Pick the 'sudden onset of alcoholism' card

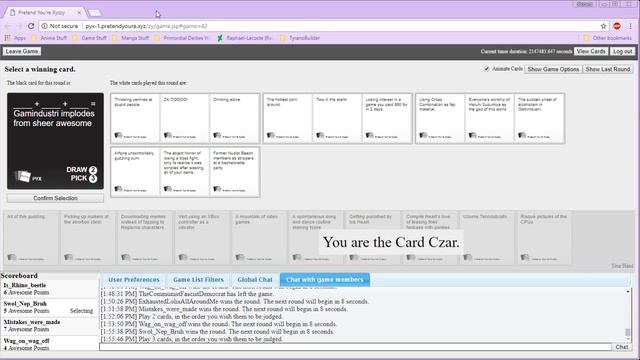click(x=539, y=118)
